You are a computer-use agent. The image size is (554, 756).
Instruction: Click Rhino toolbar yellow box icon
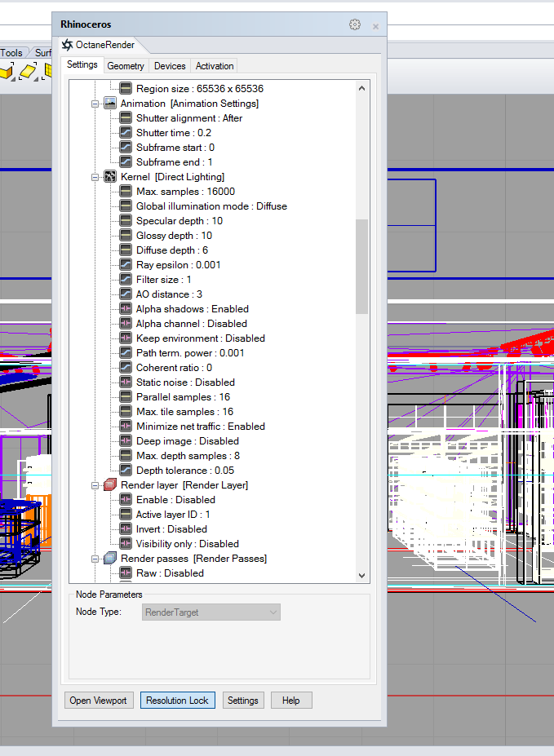coord(7,73)
